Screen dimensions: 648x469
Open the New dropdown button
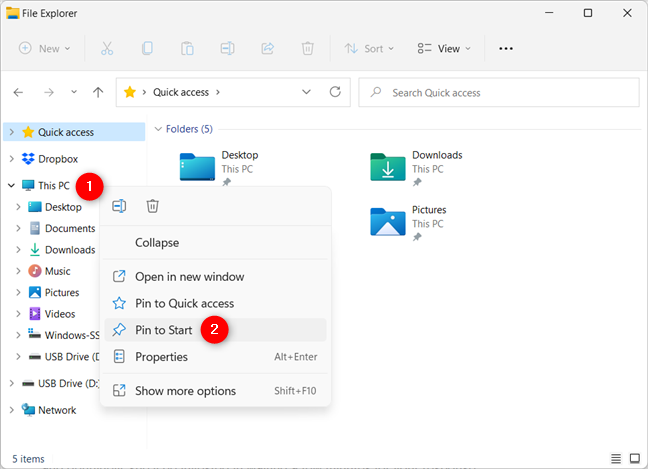pos(45,48)
